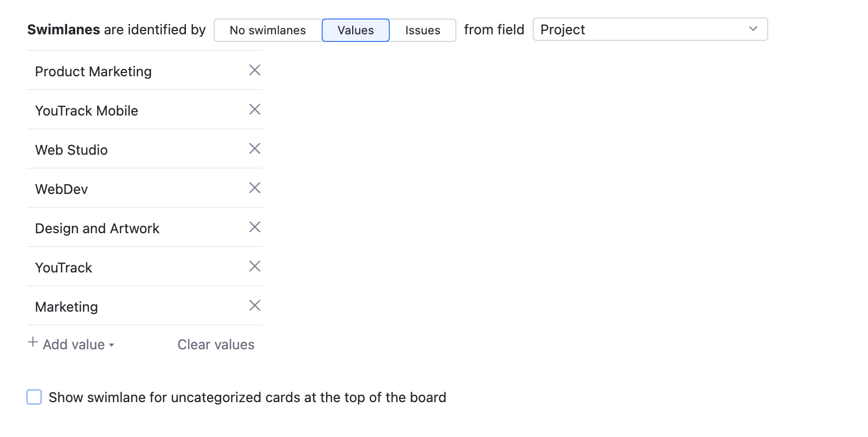The width and height of the screenshot is (868, 437).
Task: Select the Values swimlane option
Action: (355, 31)
